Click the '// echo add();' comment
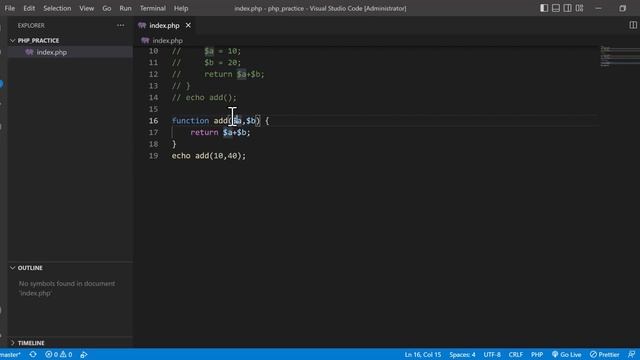640x360 pixels. pos(204,98)
